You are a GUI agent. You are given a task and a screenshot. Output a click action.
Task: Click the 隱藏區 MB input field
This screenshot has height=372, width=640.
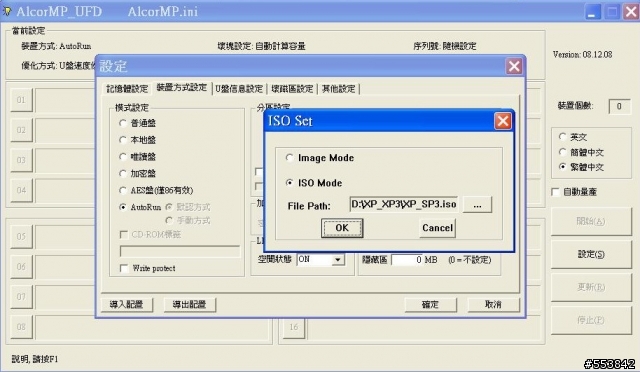(x=407, y=260)
